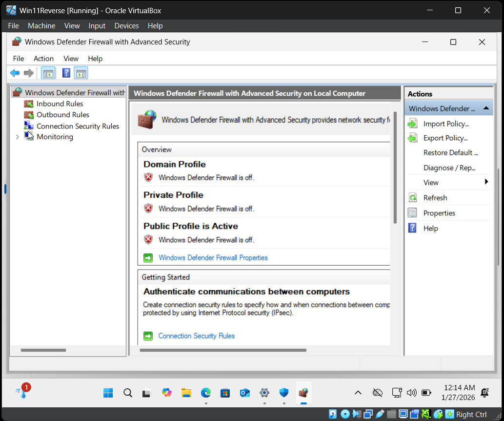Click the Connection Security Rules link
504x421 pixels.
(x=196, y=336)
